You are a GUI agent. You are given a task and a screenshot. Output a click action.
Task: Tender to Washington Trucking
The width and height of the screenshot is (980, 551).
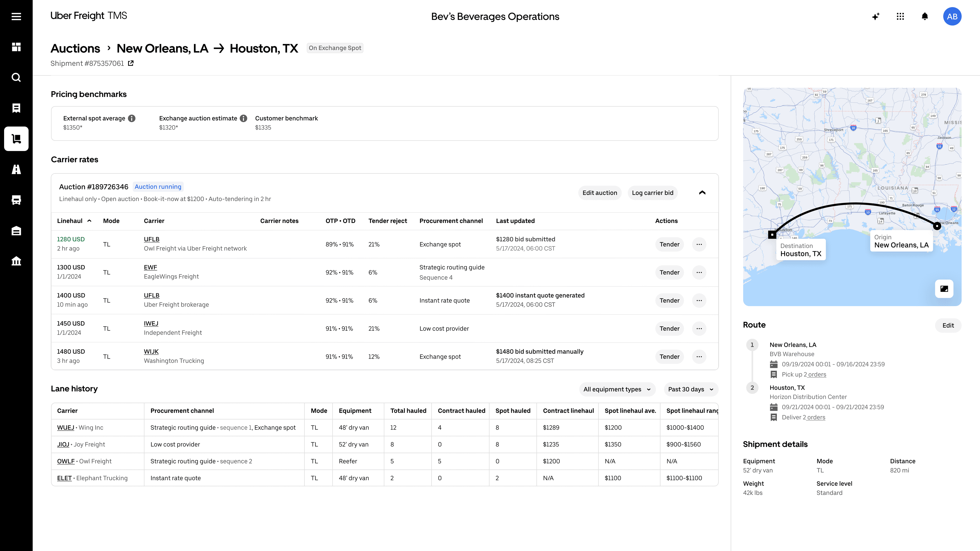click(x=669, y=357)
